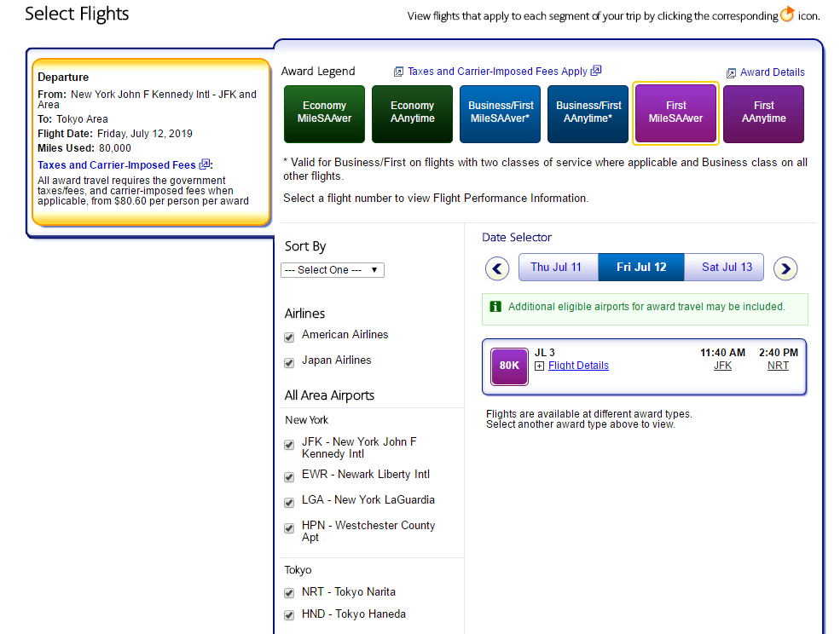This screenshot has width=840, height=634.
Task: Choose Business/First AAnytime award
Action: 588,114
